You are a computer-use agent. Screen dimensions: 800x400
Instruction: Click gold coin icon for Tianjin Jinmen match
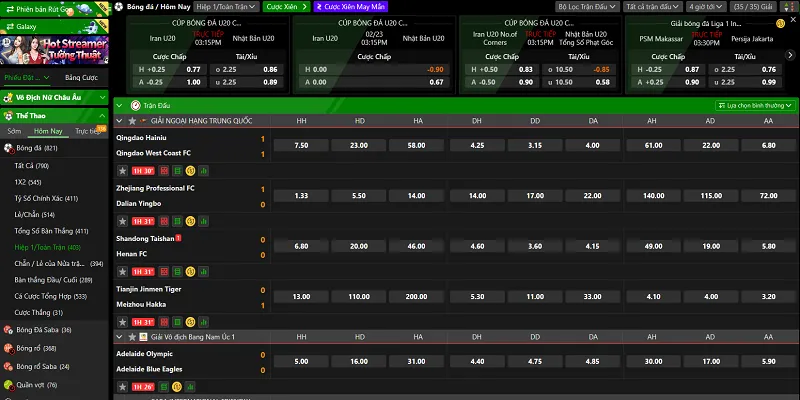pyautogui.click(x=190, y=322)
